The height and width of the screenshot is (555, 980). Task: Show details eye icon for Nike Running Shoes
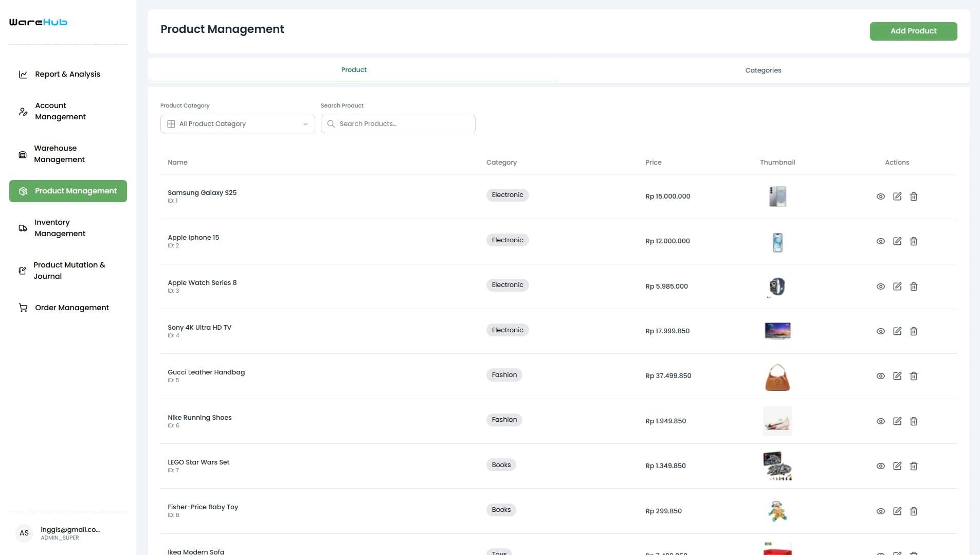(x=881, y=421)
